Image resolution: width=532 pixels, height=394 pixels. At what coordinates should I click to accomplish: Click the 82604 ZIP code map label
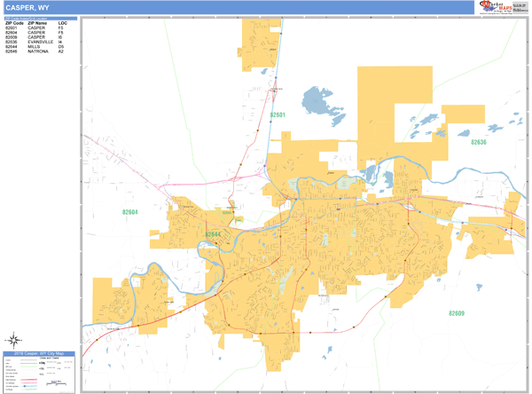tap(131, 211)
